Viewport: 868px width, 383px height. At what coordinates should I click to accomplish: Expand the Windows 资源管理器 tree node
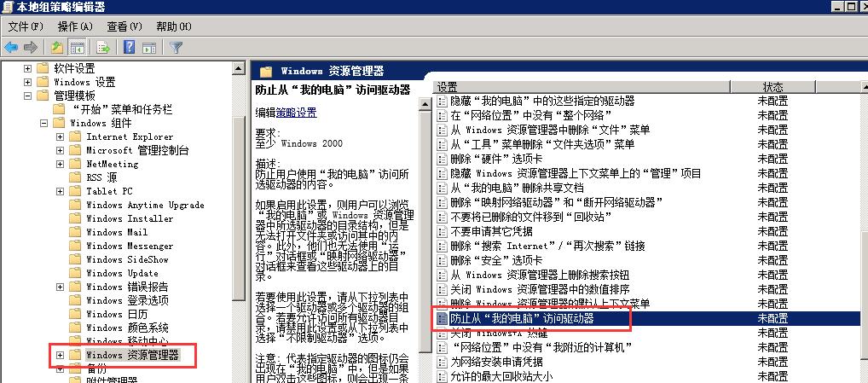click(x=61, y=356)
